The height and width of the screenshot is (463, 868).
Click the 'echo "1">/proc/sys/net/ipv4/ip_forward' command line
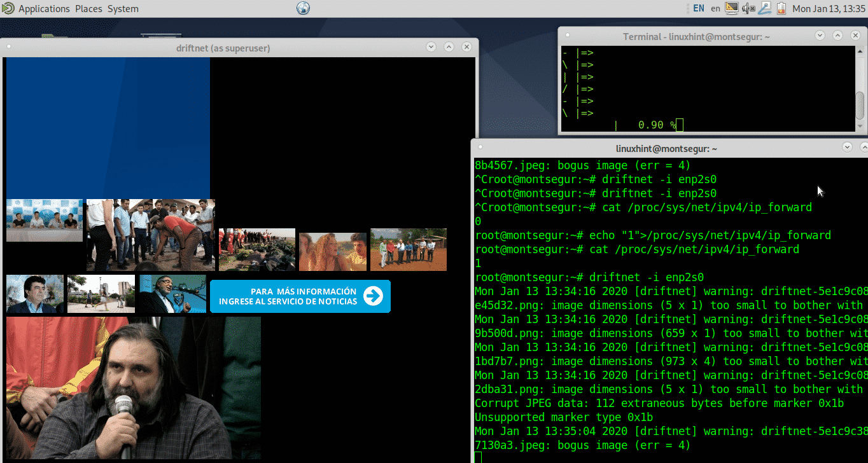653,235
